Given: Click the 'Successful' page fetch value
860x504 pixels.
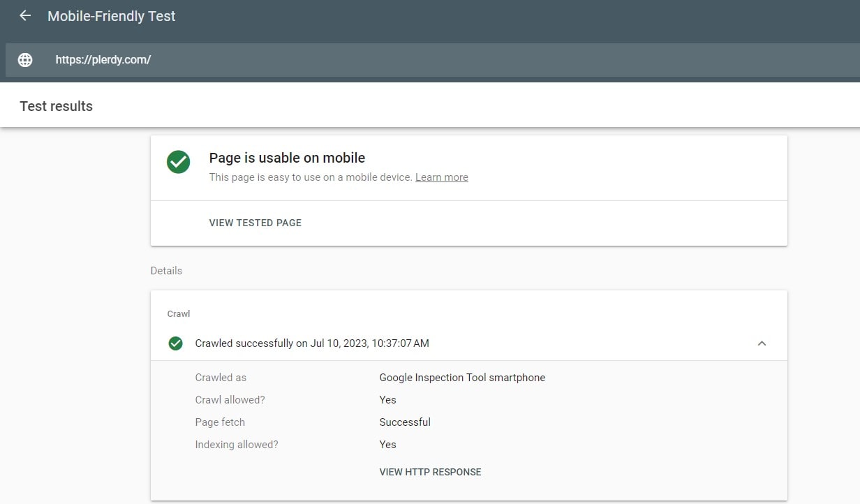Looking at the screenshot, I should click(405, 422).
